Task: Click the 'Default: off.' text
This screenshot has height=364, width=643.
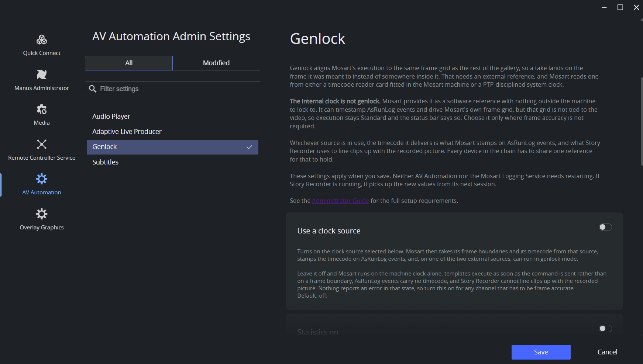Action: point(312,296)
